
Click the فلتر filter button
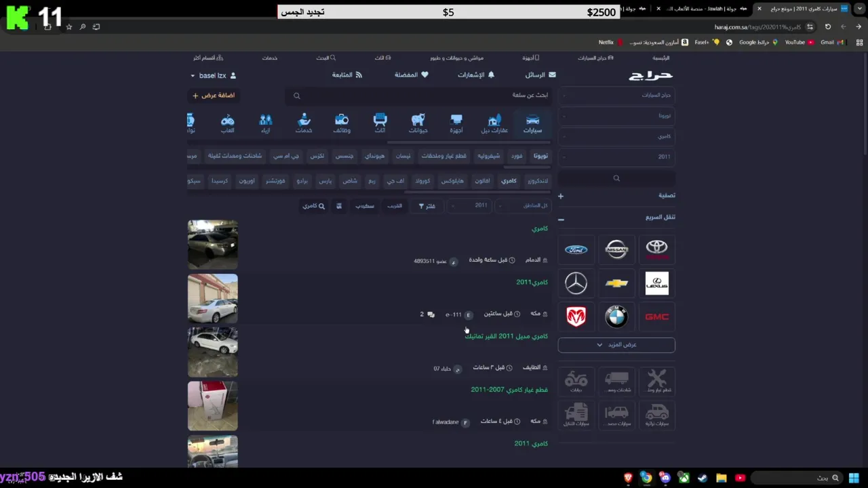click(x=427, y=206)
